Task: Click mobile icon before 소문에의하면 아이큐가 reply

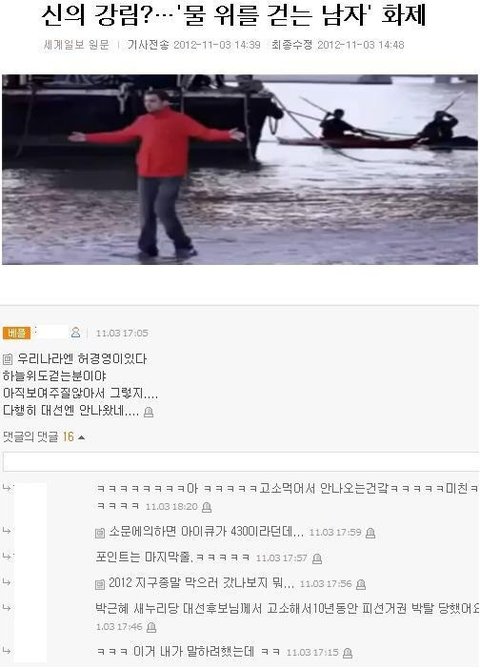Action: [100, 533]
